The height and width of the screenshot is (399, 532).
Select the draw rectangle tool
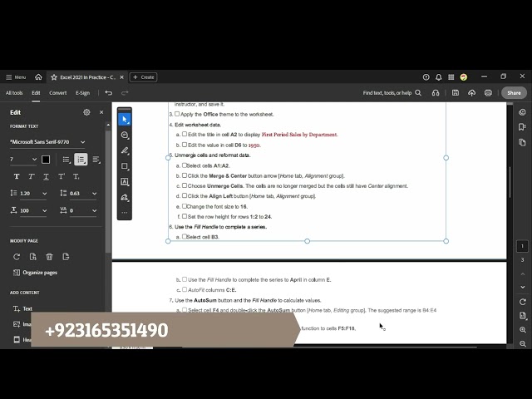pyautogui.click(x=125, y=166)
